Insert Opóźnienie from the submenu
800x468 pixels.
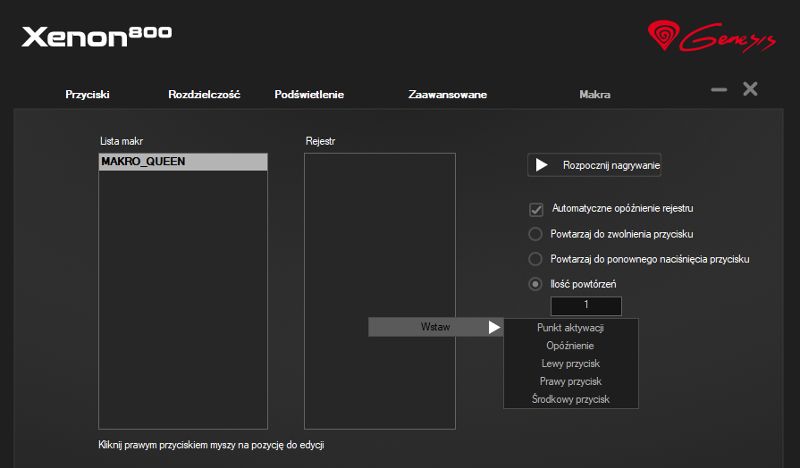pos(570,346)
